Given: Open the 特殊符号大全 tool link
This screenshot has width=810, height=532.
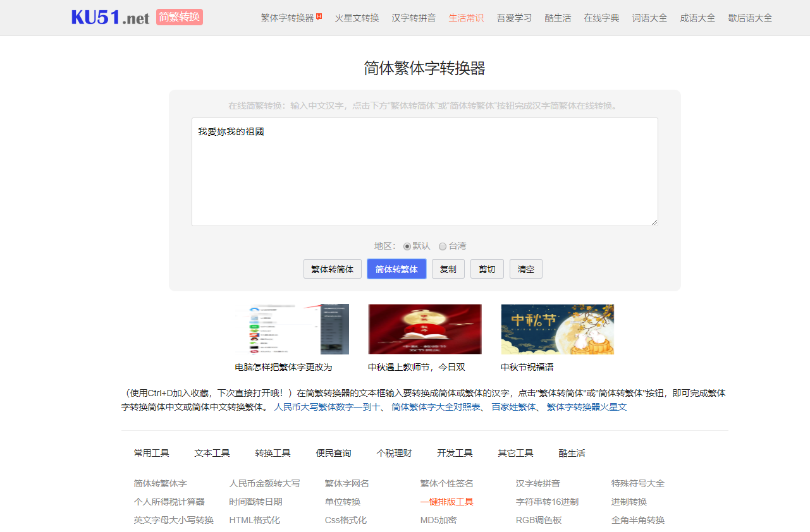Looking at the screenshot, I should pyautogui.click(x=638, y=483).
